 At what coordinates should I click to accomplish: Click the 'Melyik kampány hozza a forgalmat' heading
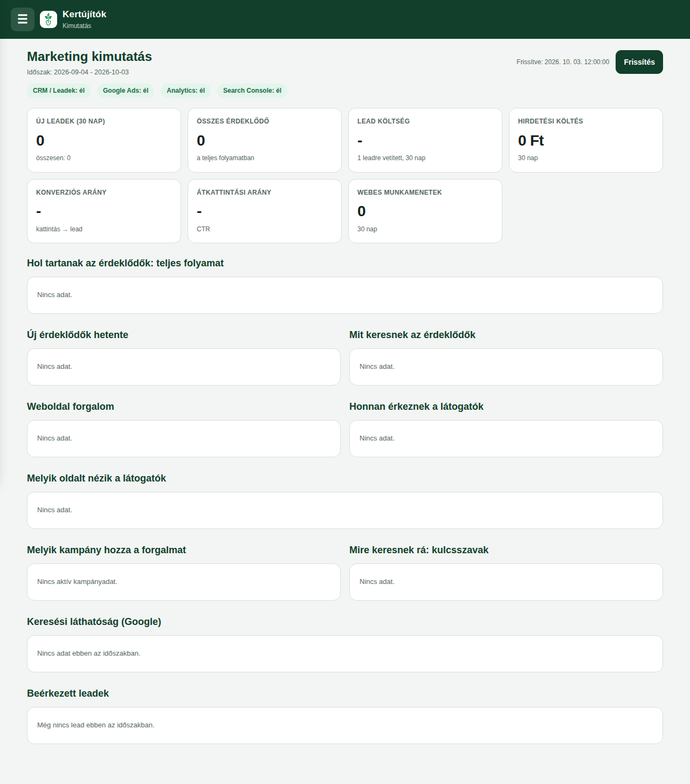coord(106,550)
